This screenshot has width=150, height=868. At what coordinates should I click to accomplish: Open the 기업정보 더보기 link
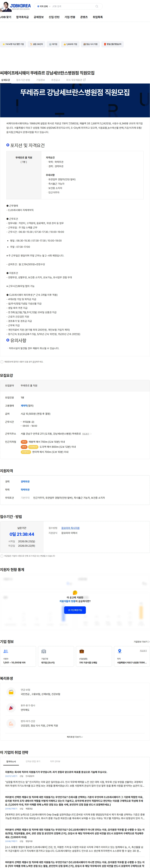142,642
